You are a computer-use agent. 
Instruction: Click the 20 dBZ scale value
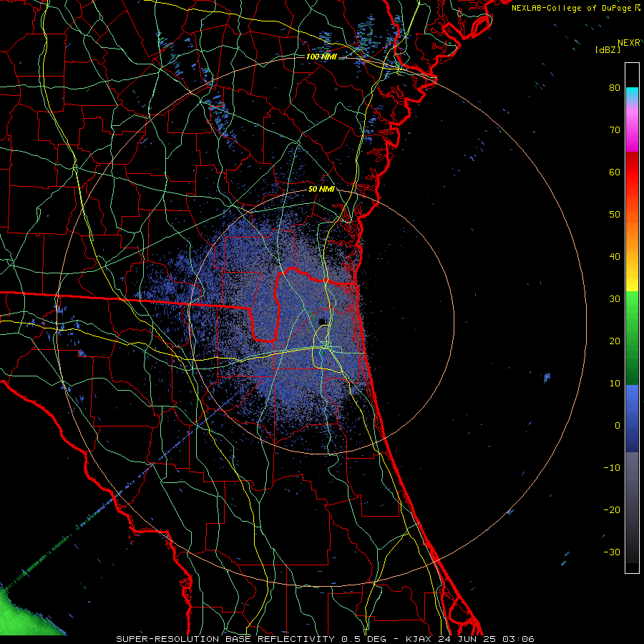(x=615, y=341)
